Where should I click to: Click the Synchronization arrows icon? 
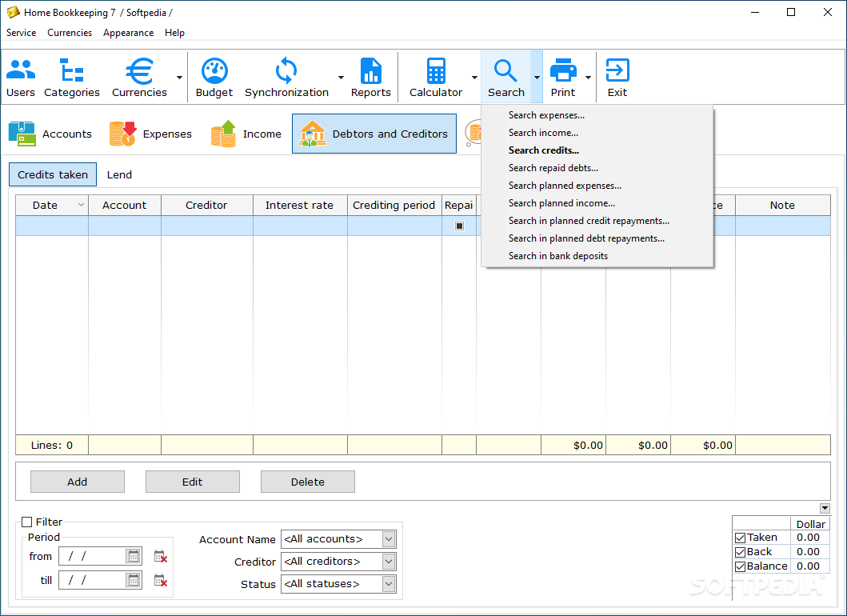click(x=286, y=78)
